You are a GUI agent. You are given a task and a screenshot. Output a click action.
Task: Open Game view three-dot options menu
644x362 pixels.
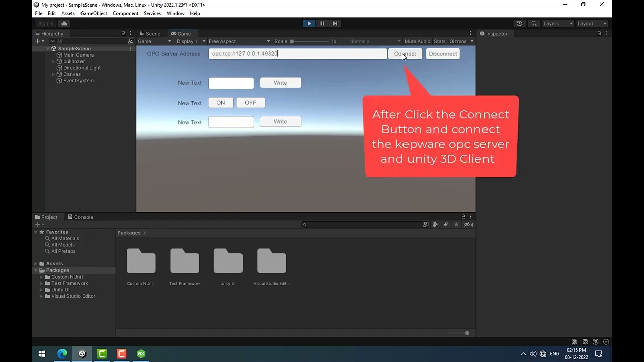pyautogui.click(x=471, y=33)
